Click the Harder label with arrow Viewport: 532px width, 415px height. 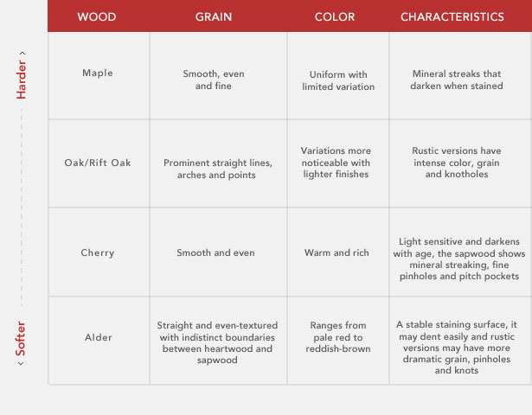point(22,78)
